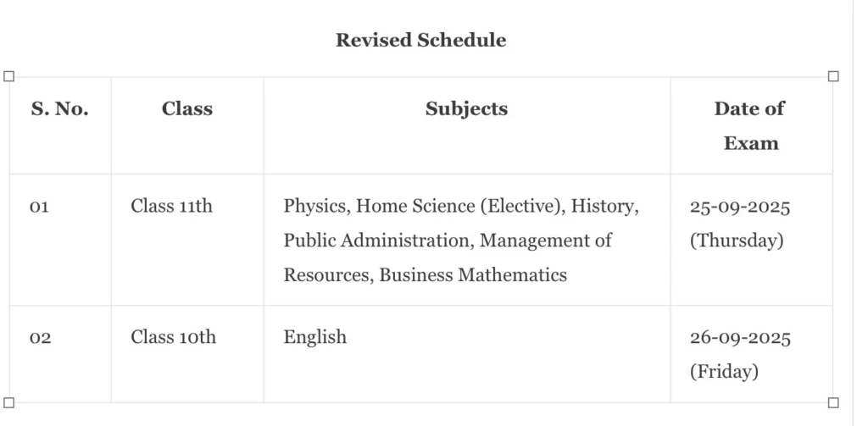
Task: Click the bottom-right table resize handle
Action: [833, 402]
